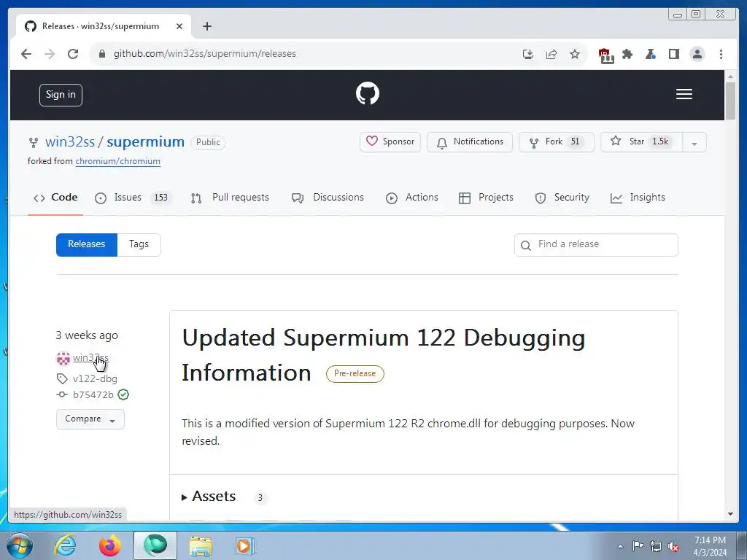747x560 pixels.
Task: Fork the repository
Action: 557,142
